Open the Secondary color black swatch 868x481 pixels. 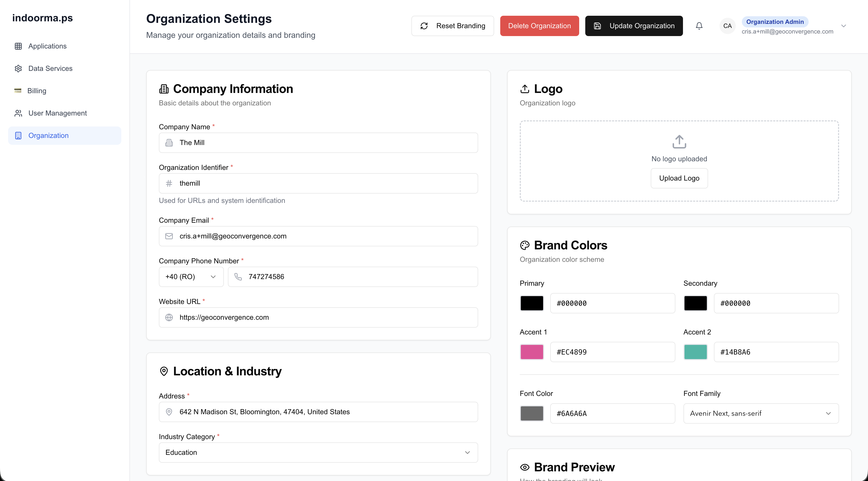point(695,303)
